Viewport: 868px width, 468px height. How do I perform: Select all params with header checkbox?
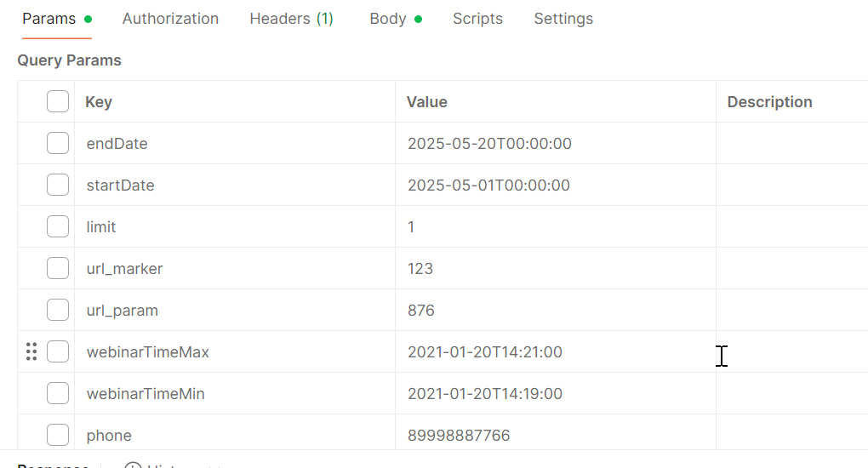pos(58,101)
